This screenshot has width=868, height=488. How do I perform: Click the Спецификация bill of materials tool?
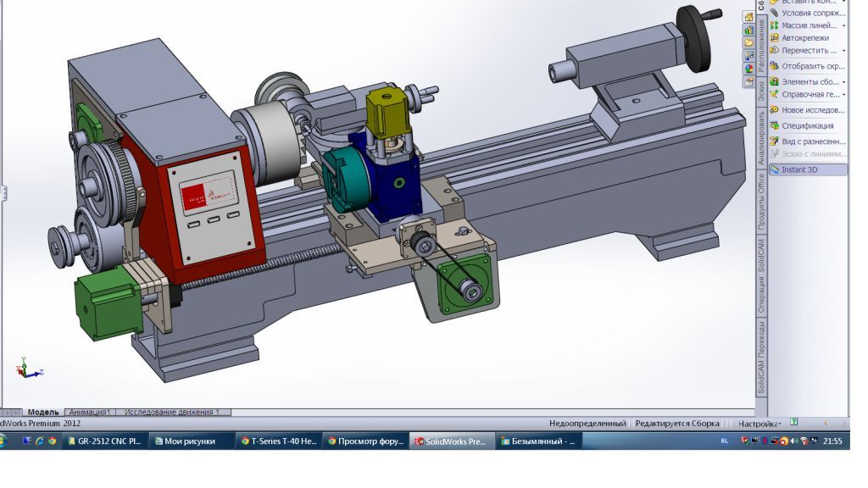[x=802, y=125]
